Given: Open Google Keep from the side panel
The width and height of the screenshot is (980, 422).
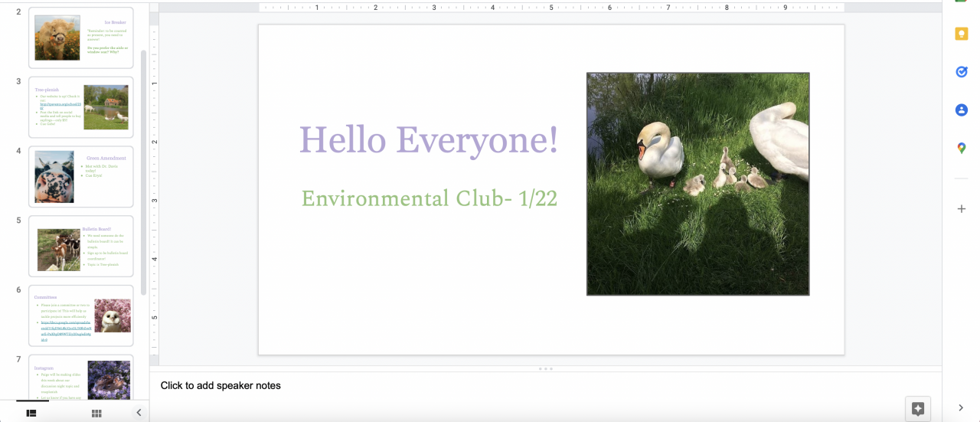Looking at the screenshot, I should click(962, 34).
